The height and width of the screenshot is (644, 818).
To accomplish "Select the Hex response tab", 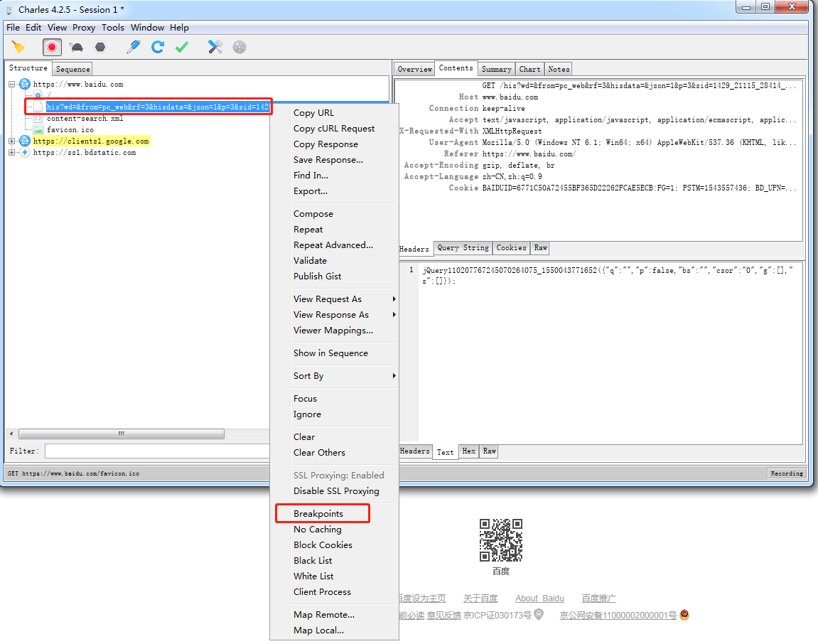I will (x=468, y=451).
